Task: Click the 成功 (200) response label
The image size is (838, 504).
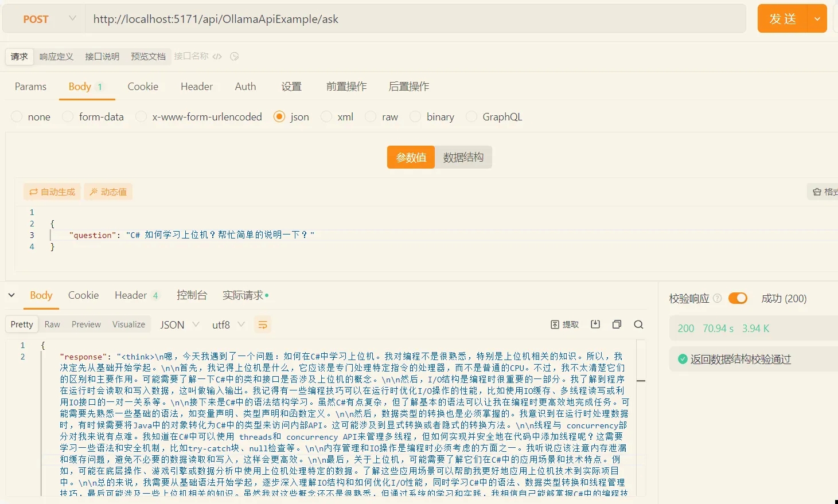Action: (x=784, y=299)
